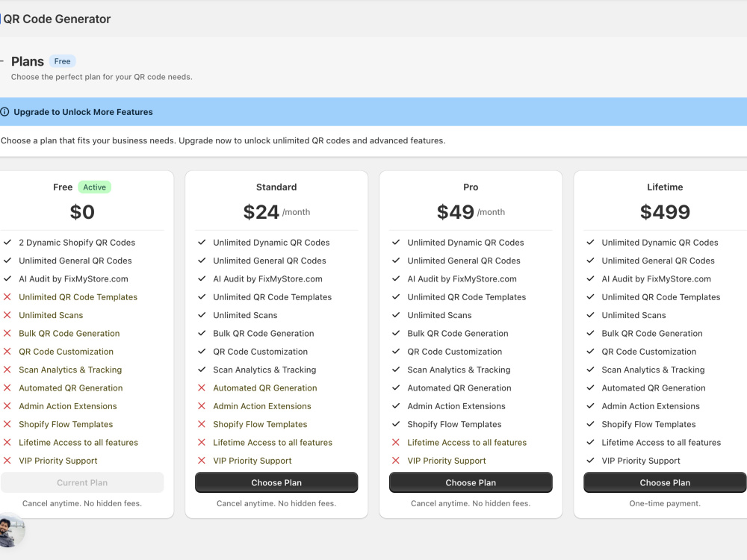
Task: Click red X beside Free plan's Scan Analytics & Tracking
Action: [x=7, y=370]
